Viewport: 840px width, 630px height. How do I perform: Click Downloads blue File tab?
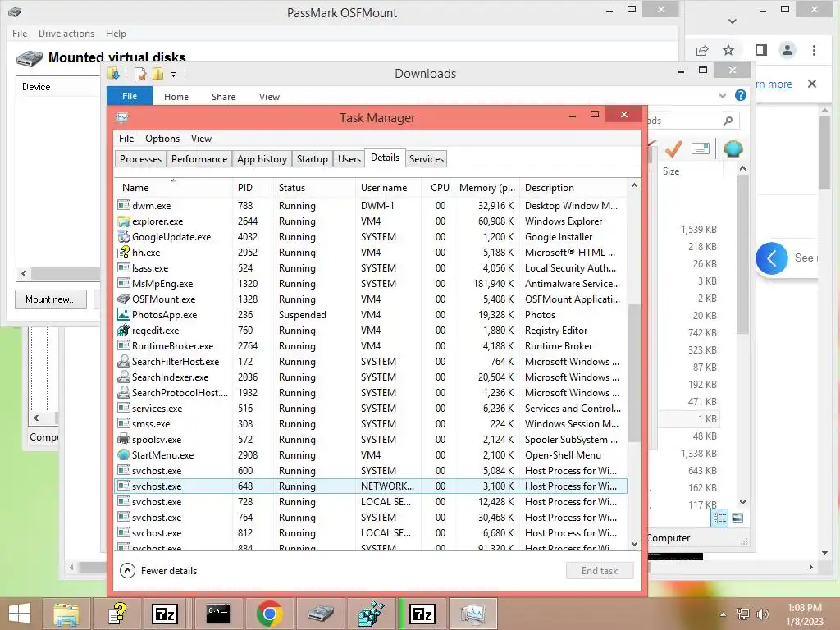pos(130,96)
